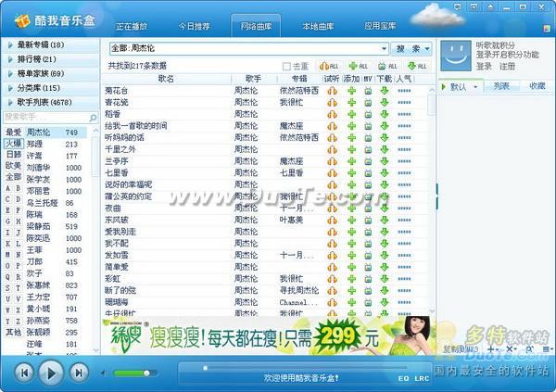556x392 pixels.
Task: Toggle the EQ equalizer button
Action: tap(403, 378)
